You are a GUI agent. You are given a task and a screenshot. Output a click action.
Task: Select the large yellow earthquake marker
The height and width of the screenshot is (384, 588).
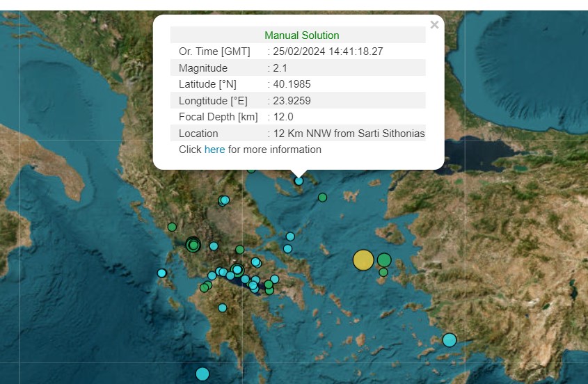pyautogui.click(x=363, y=260)
